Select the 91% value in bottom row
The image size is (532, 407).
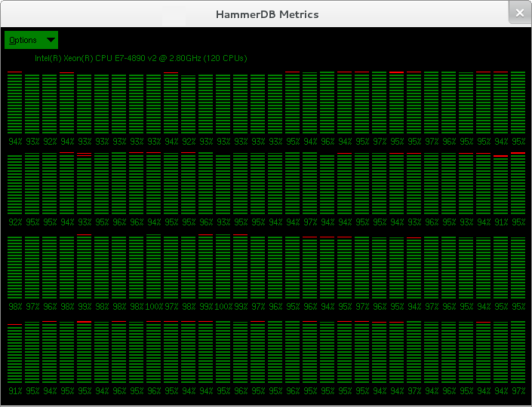click(x=15, y=391)
